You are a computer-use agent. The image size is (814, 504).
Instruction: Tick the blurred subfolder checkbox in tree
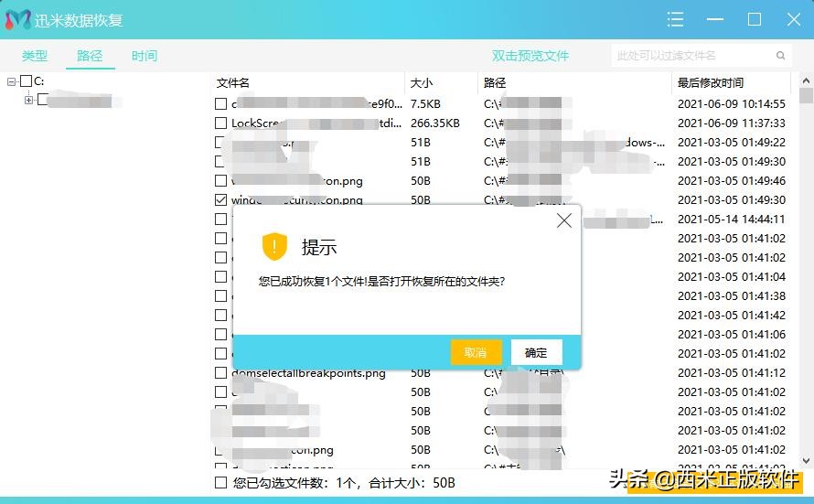click(44, 99)
